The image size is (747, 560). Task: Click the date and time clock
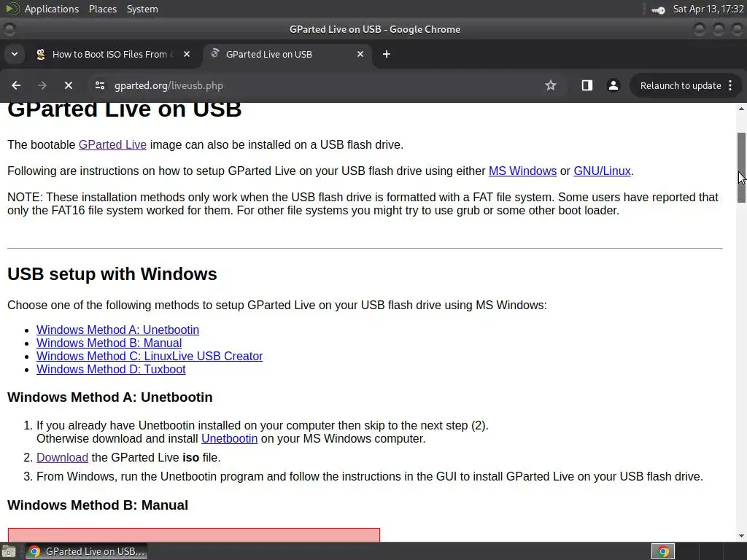(708, 9)
